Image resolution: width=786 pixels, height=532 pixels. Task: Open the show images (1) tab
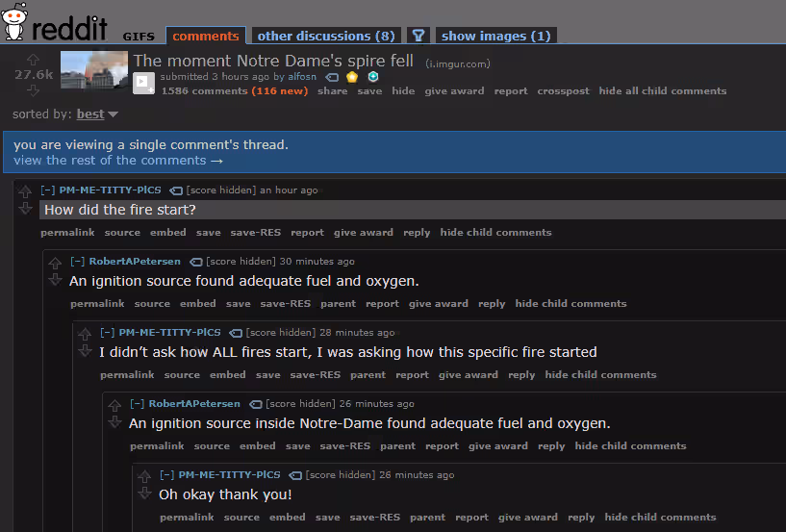[495, 36]
